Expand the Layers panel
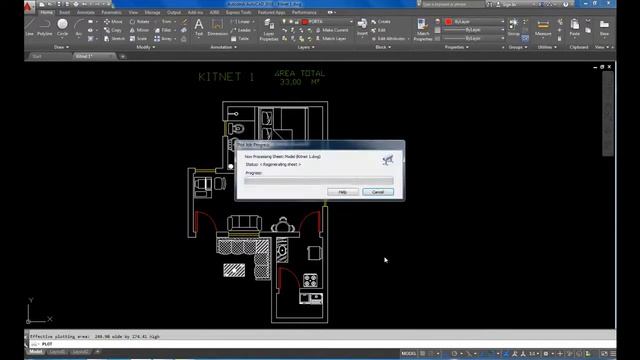640x360 pixels. (306, 47)
